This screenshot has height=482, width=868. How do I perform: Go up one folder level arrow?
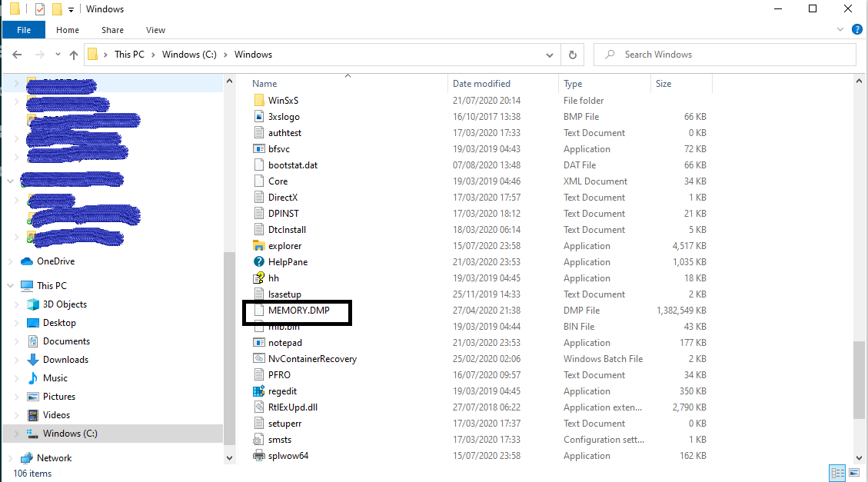pos(74,55)
